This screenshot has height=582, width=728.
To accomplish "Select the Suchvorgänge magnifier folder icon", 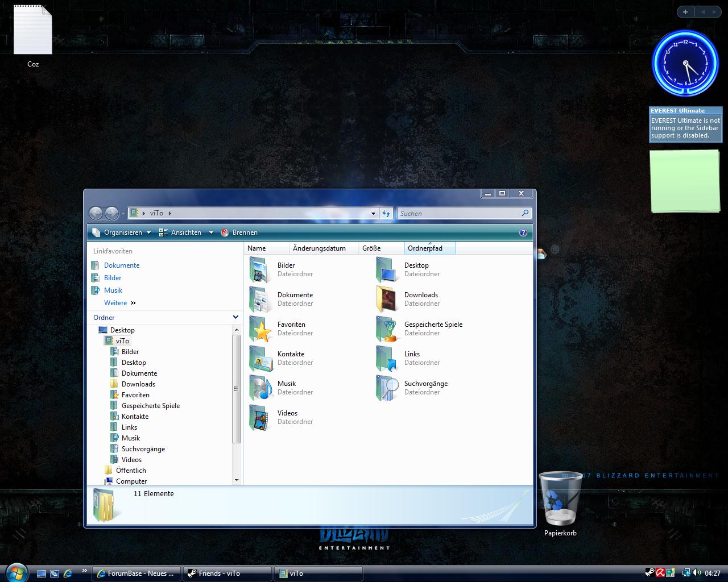I will (x=387, y=388).
